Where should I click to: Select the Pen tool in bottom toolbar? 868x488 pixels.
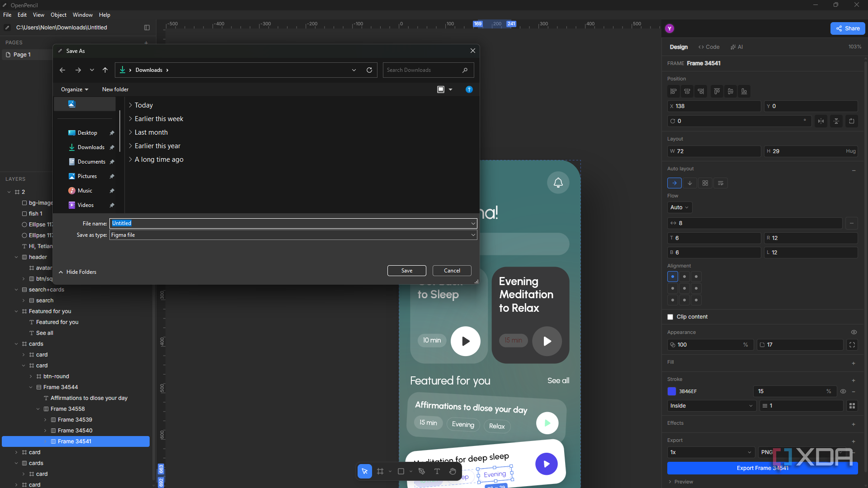coord(422,471)
